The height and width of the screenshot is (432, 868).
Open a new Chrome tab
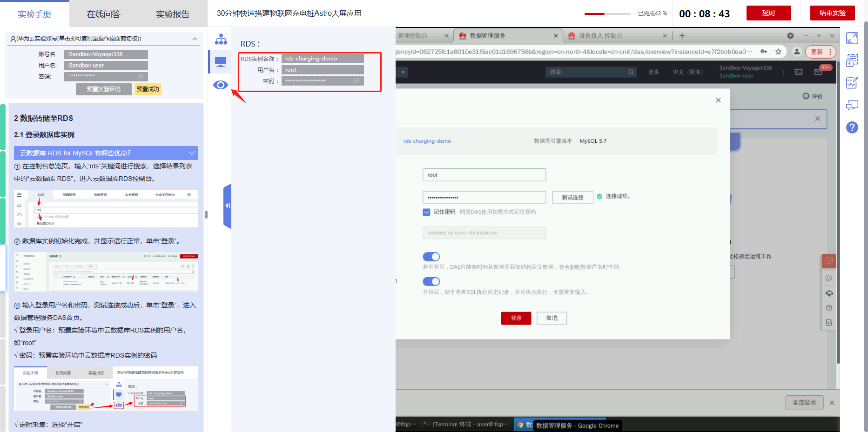pos(682,36)
